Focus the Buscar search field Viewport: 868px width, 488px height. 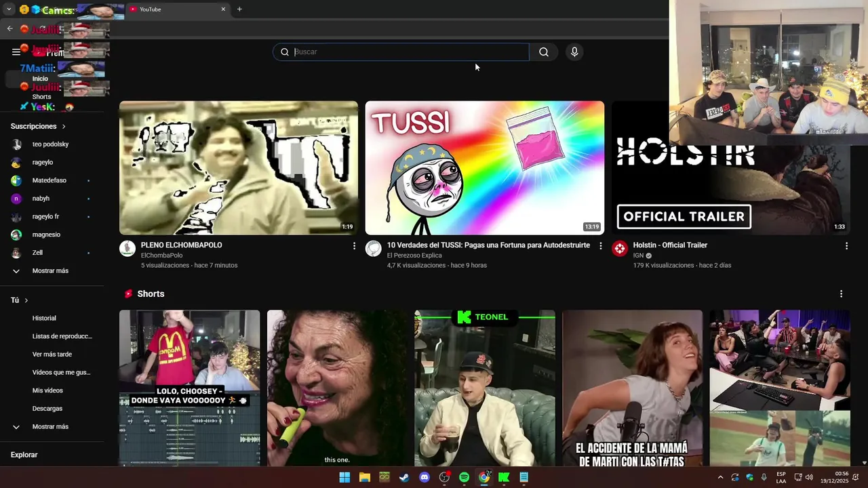point(401,52)
